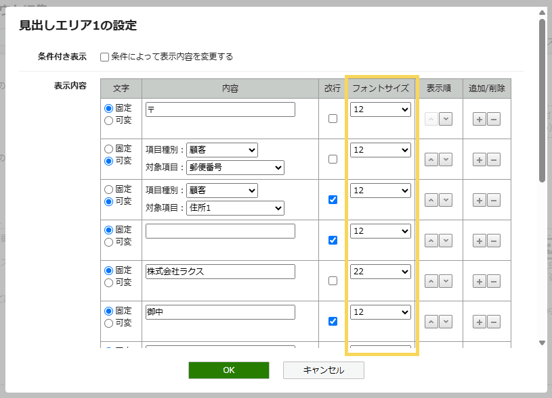552x398 pixels.
Task: Open 項目種別 dropdown in 郵便番号 row
Action: 222,150
